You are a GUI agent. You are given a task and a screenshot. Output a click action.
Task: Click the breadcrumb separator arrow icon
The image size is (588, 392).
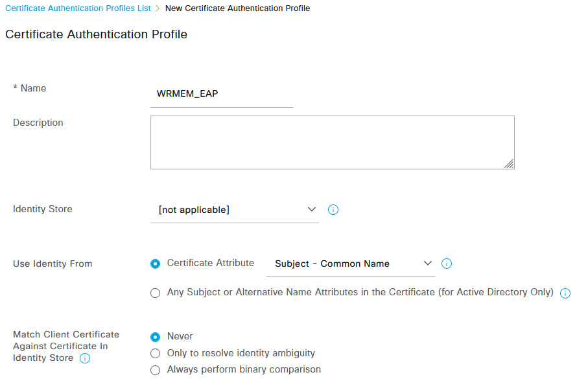click(158, 8)
